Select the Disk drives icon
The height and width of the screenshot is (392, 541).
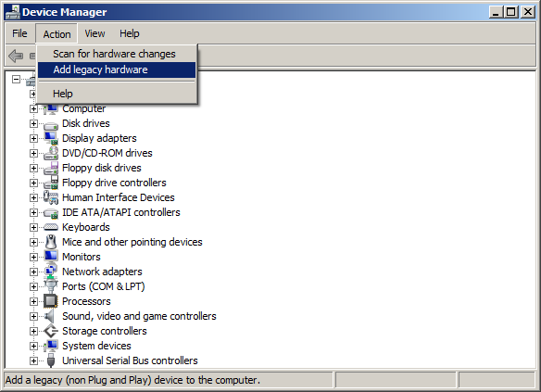[x=51, y=124]
